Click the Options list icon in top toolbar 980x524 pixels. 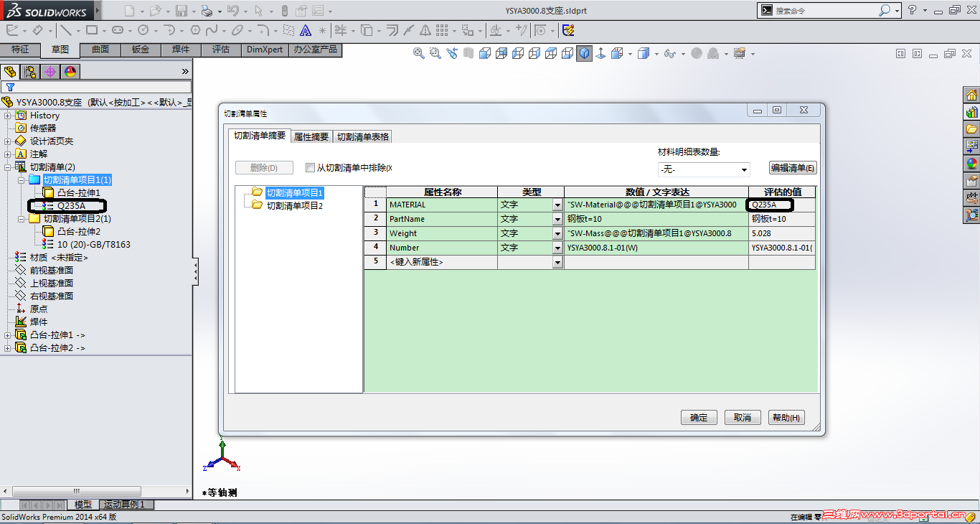point(317,11)
